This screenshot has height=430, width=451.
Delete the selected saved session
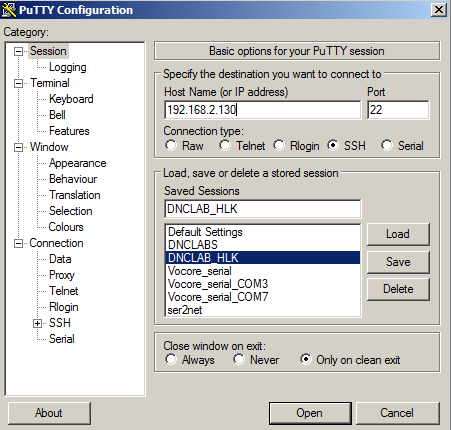coord(398,289)
